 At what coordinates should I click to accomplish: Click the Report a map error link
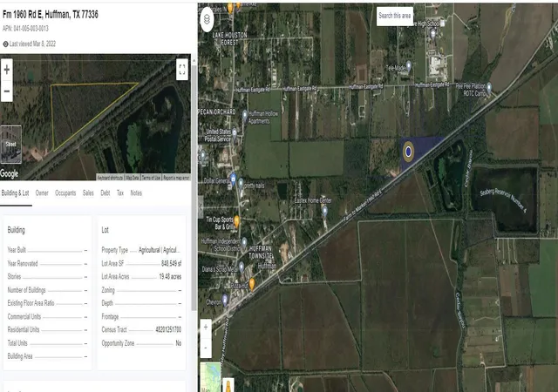[176, 177]
